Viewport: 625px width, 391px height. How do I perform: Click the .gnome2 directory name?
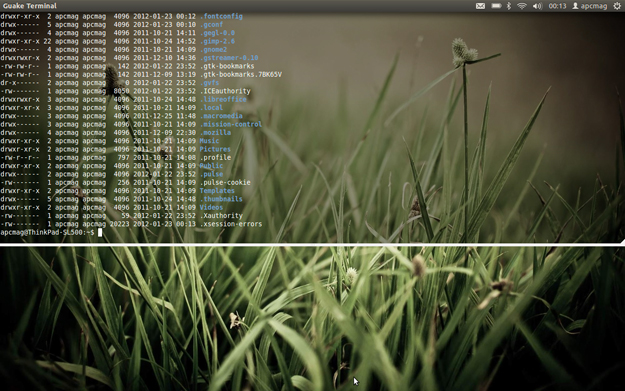coord(213,49)
